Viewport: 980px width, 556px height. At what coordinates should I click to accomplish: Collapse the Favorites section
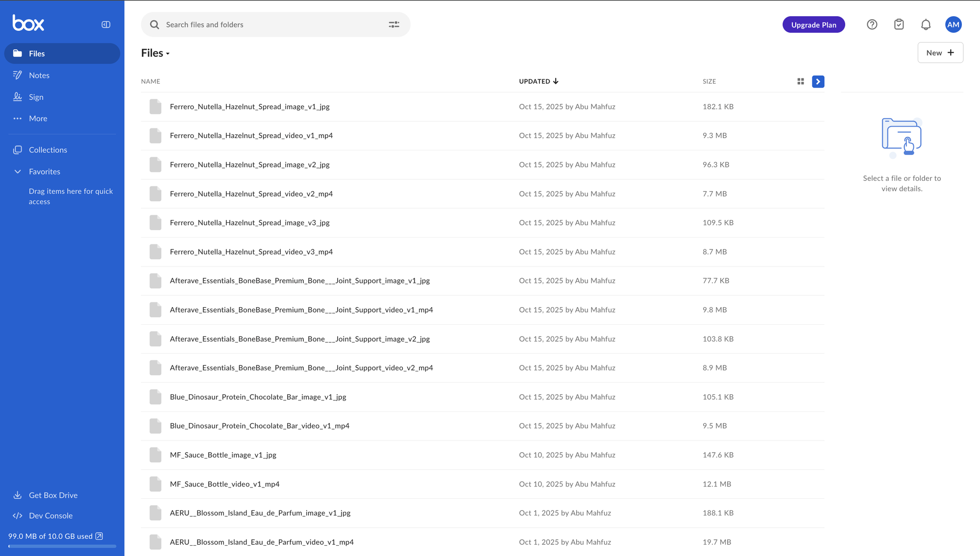click(x=18, y=171)
